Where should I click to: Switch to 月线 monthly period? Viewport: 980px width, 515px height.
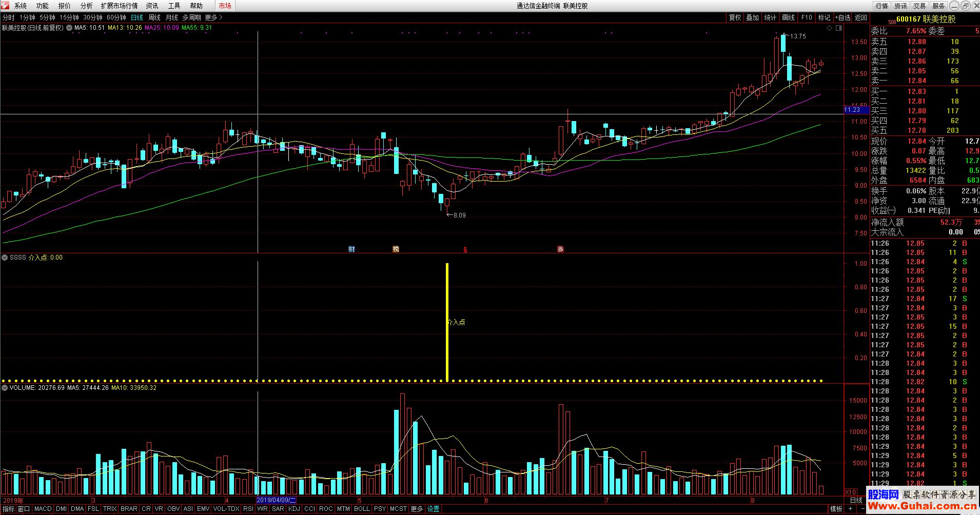[172, 17]
